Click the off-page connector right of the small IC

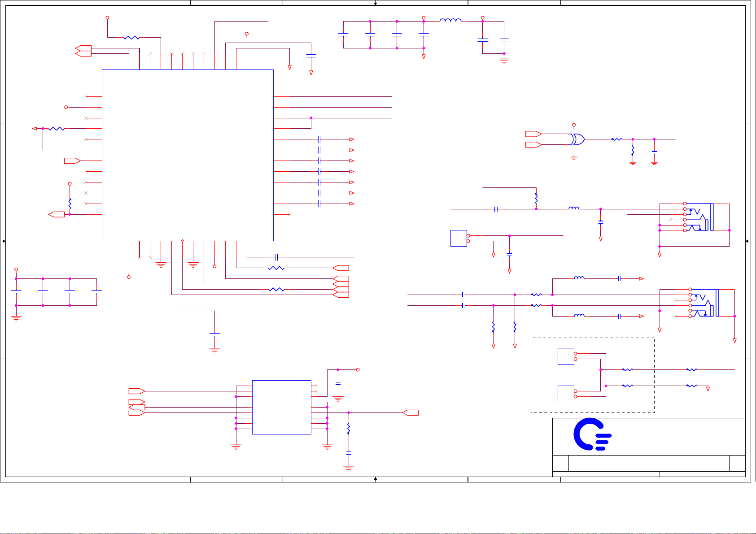[x=411, y=412]
